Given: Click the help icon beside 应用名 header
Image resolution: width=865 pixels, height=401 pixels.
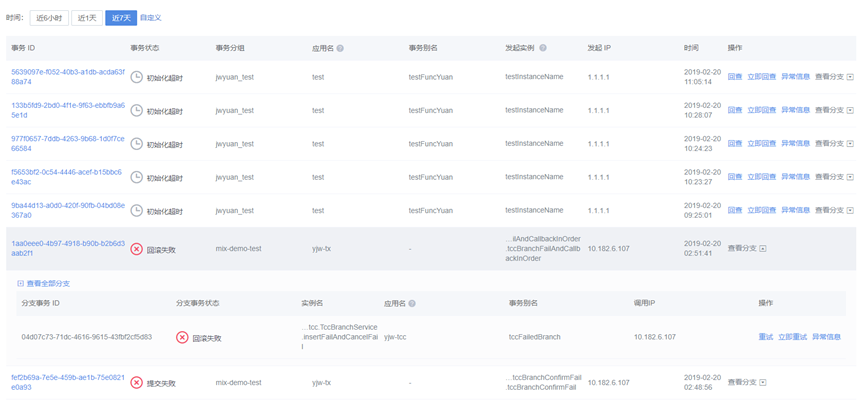Looking at the screenshot, I should pos(340,48).
